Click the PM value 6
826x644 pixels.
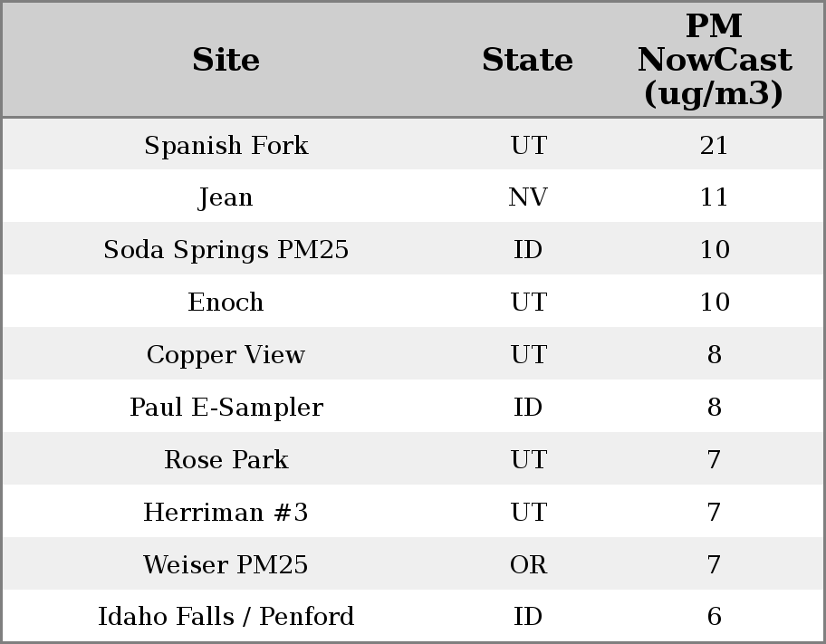(x=714, y=617)
